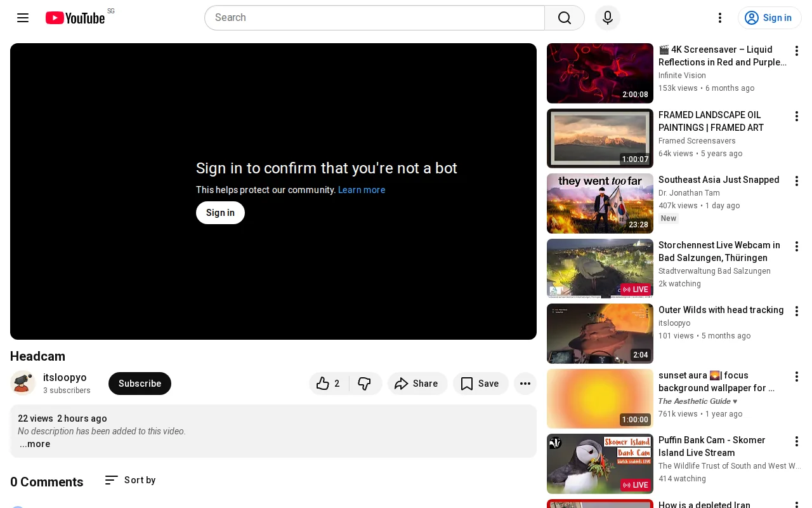
Task: Open the header settings three-dot menu
Action: click(720, 18)
